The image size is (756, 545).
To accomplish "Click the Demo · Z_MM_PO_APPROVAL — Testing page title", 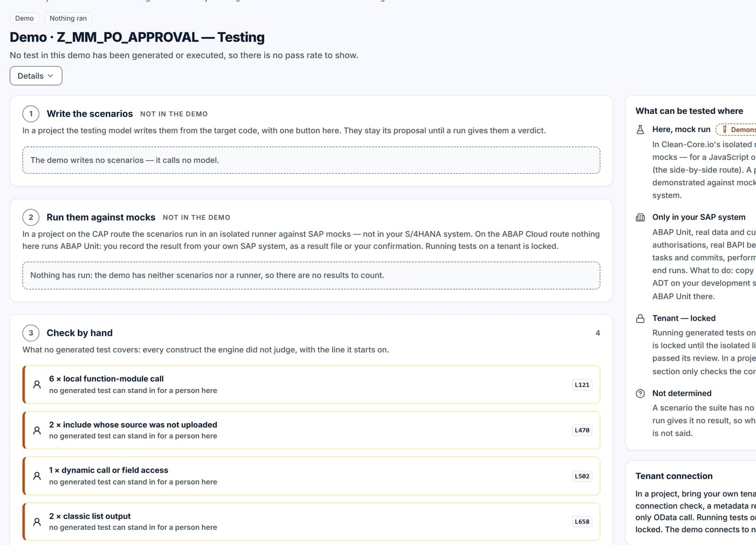I will (137, 37).
